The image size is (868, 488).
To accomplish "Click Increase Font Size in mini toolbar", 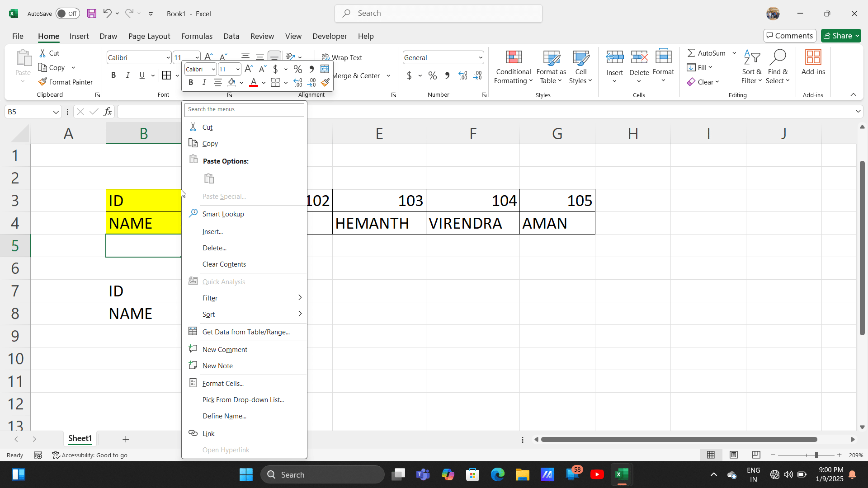I will pyautogui.click(x=249, y=69).
